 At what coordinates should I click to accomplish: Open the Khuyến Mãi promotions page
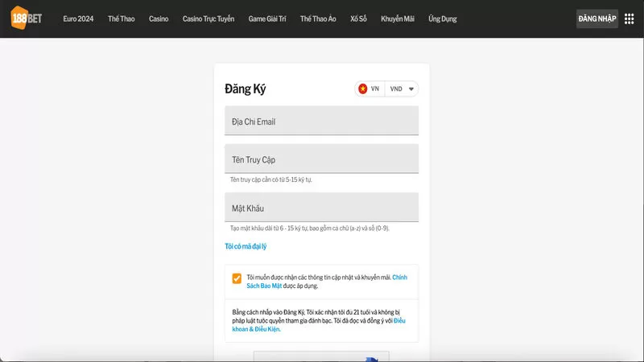pos(398,19)
